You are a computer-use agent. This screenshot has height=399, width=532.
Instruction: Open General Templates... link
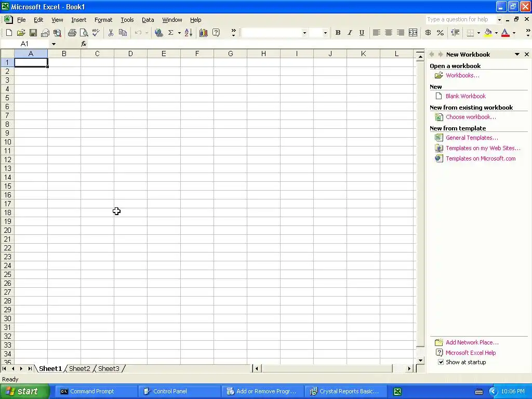[x=472, y=137]
